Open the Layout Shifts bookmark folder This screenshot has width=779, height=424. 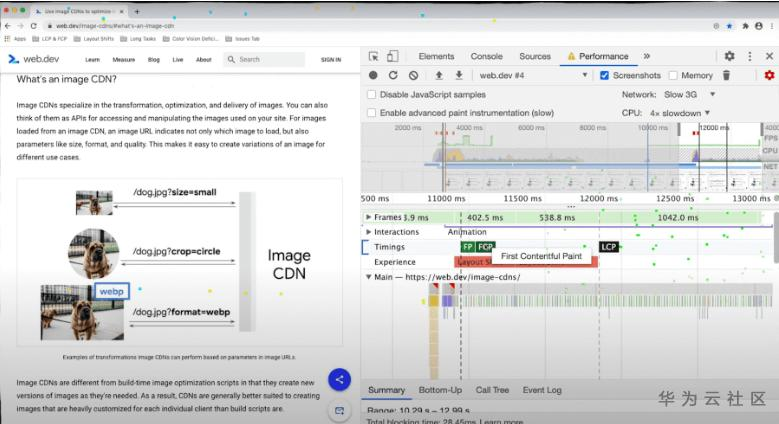point(94,39)
